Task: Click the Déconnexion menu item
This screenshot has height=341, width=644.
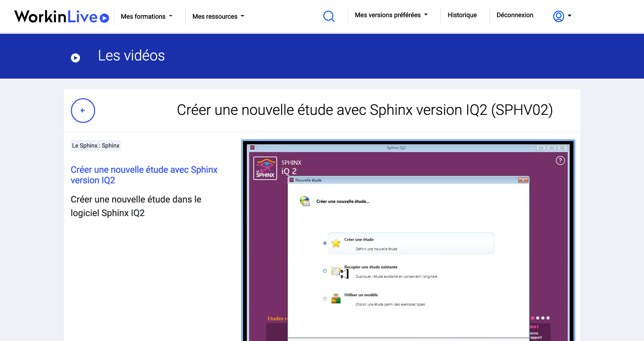Action: click(x=515, y=15)
